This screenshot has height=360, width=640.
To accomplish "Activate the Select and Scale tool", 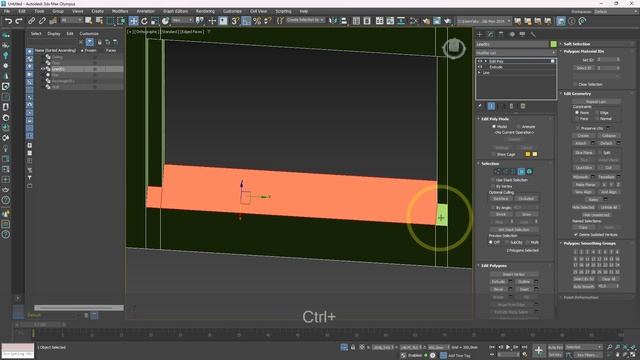I will point(155,21).
